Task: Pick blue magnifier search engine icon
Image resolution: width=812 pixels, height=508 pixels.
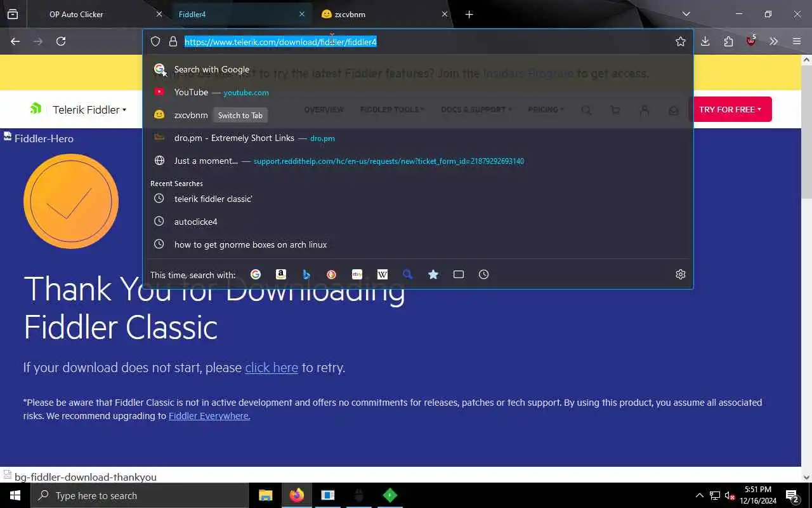Action: coord(408,274)
